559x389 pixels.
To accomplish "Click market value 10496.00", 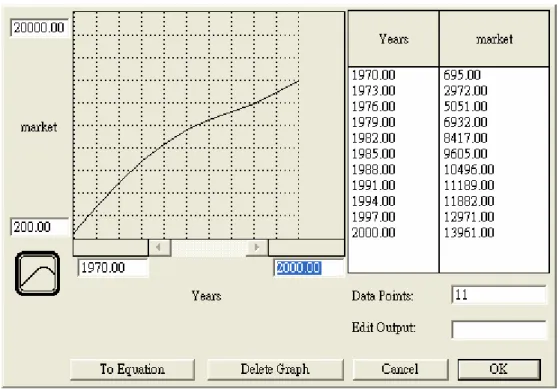I will tap(469, 169).
